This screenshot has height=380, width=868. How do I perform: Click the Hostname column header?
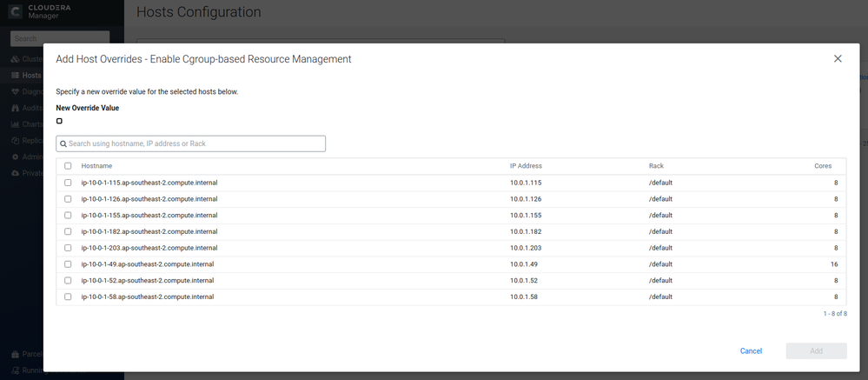pos(96,165)
